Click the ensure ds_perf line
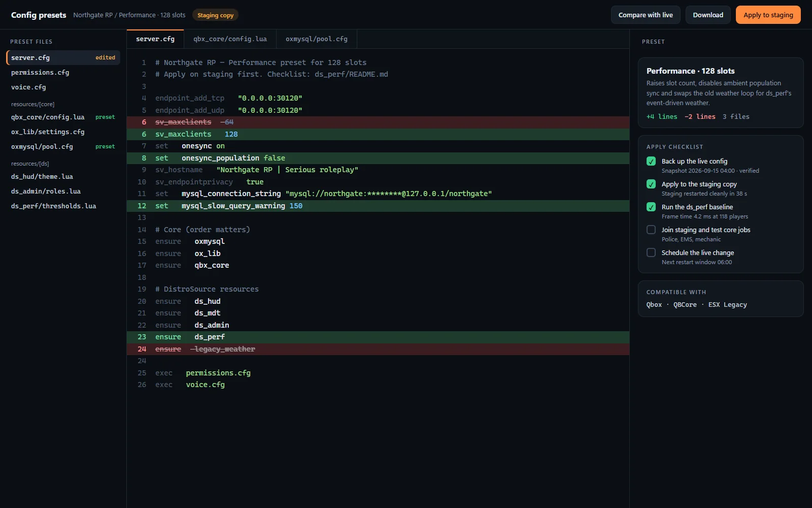This screenshot has width=812, height=508. (x=378, y=337)
